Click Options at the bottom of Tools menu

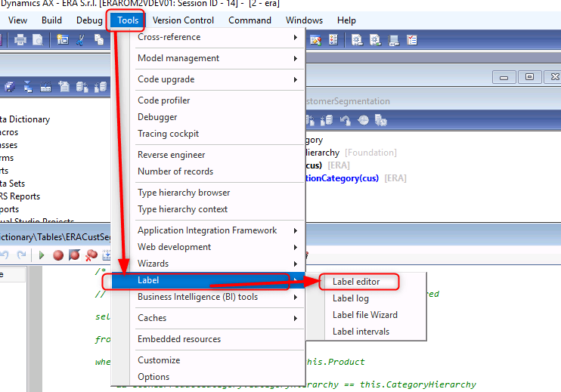coord(153,377)
